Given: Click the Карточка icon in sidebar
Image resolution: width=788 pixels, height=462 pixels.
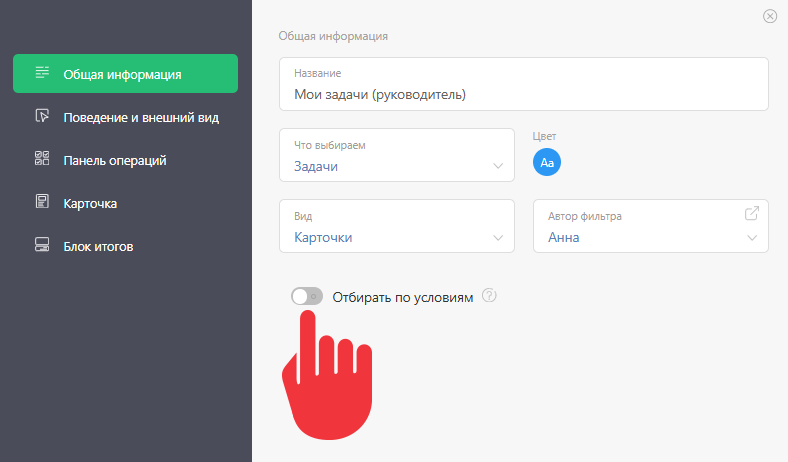Looking at the screenshot, I should pyautogui.click(x=42, y=202).
